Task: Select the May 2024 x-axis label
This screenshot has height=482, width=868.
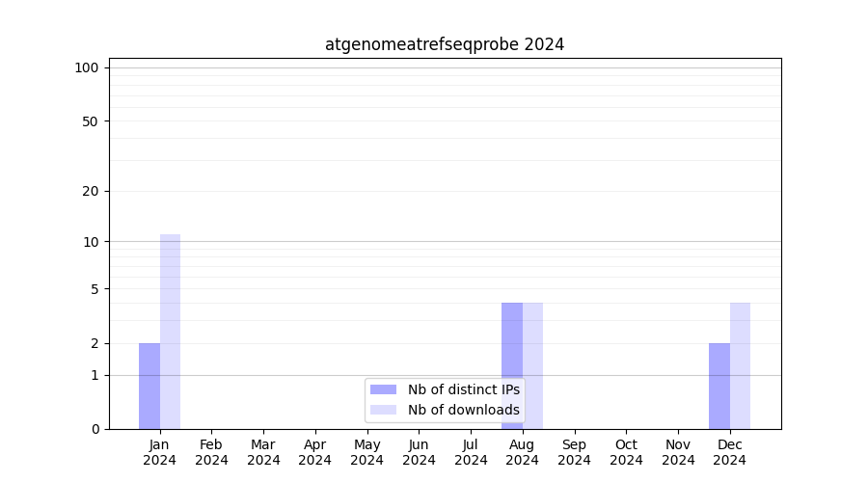Action: coord(367,452)
